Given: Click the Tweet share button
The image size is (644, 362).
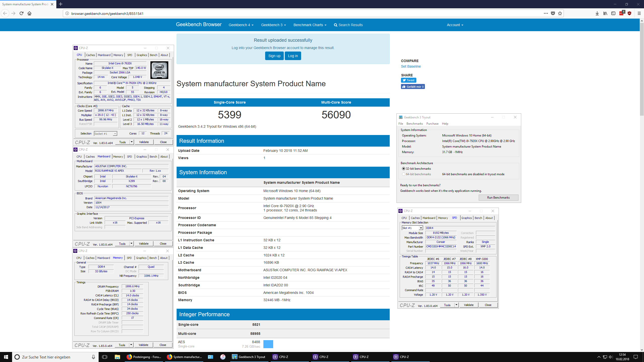Looking at the screenshot, I should (409, 80).
